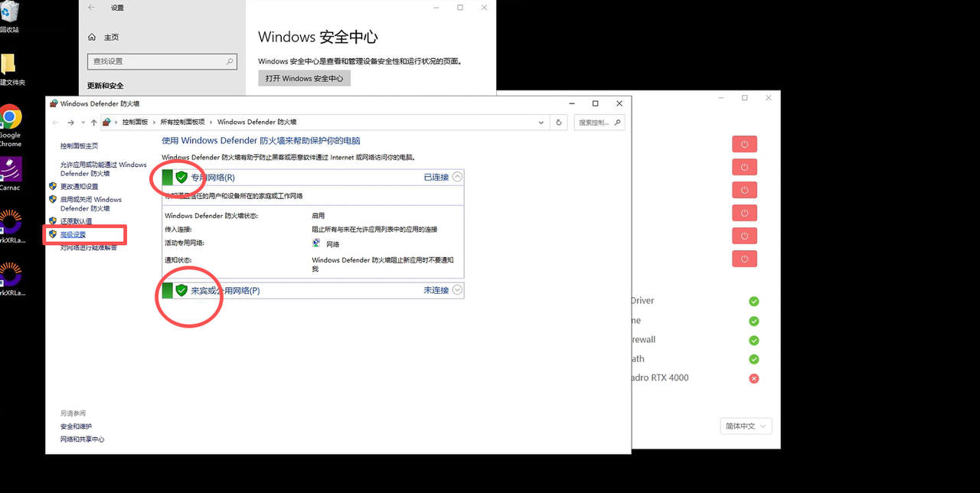Screen dimensions: 980x493
Task: Open the address bar history dropdown
Action: click(541, 122)
